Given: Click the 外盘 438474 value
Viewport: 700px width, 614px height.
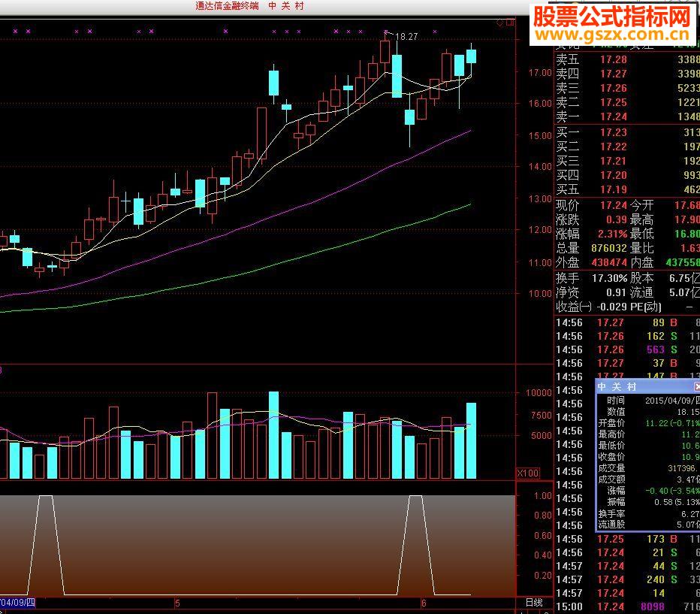Looking at the screenshot, I should coord(609,262).
